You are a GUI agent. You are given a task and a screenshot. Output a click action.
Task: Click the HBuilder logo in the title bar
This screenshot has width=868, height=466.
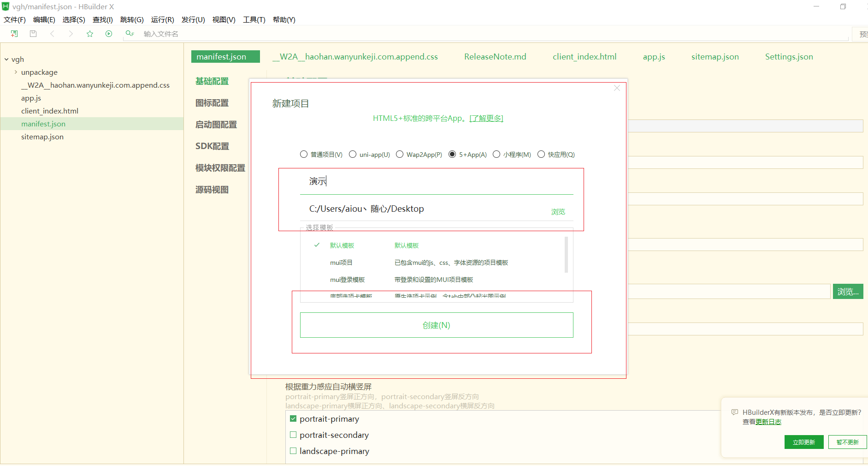(x=5, y=6)
